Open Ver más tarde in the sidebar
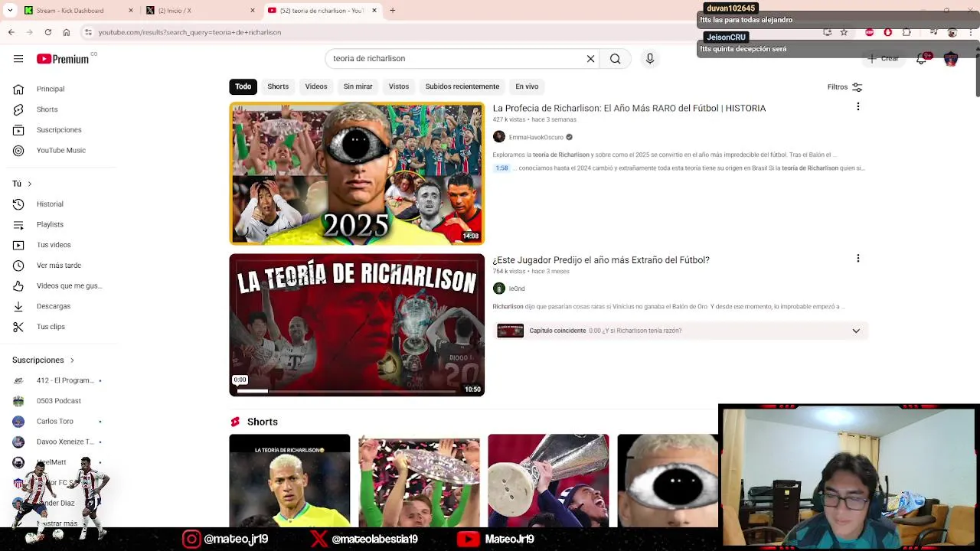 57,266
